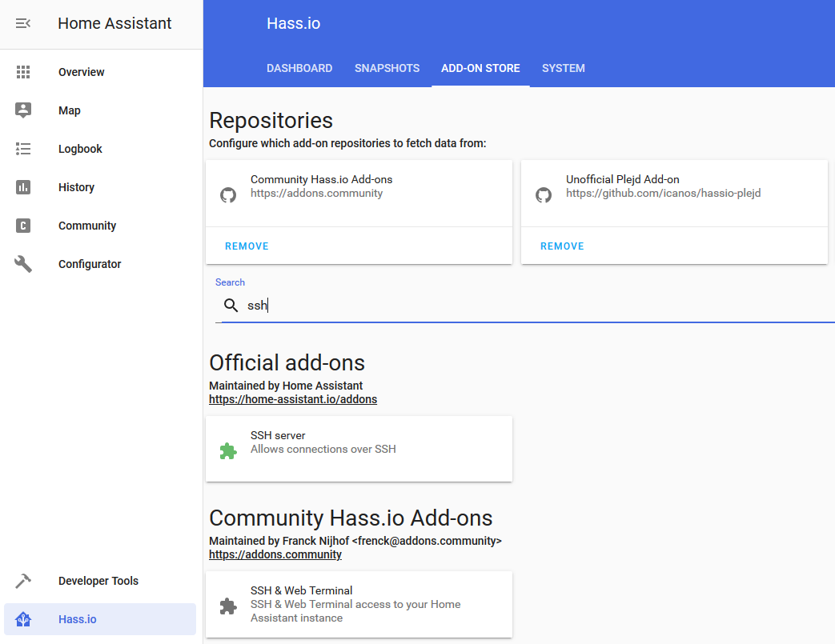Open Community using its sidebar icon
The image size is (835, 644).
point(23,226)
